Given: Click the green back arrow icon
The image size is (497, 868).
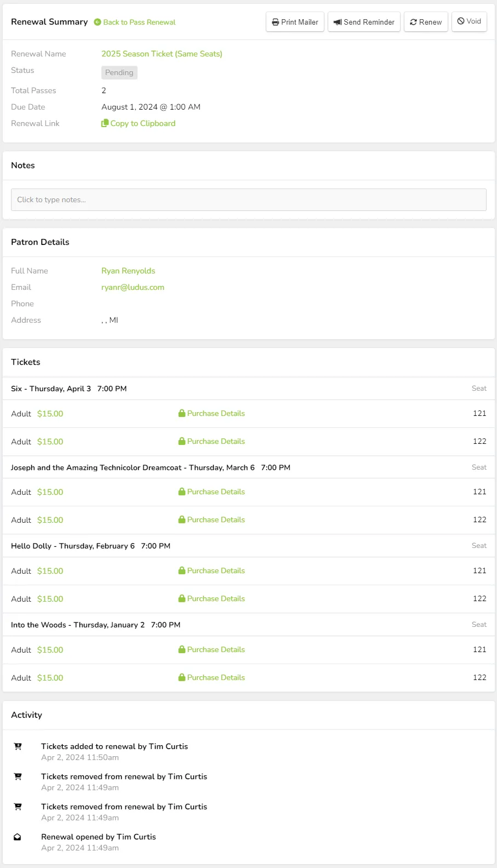Looking at the screenshot, I should 98,22.
